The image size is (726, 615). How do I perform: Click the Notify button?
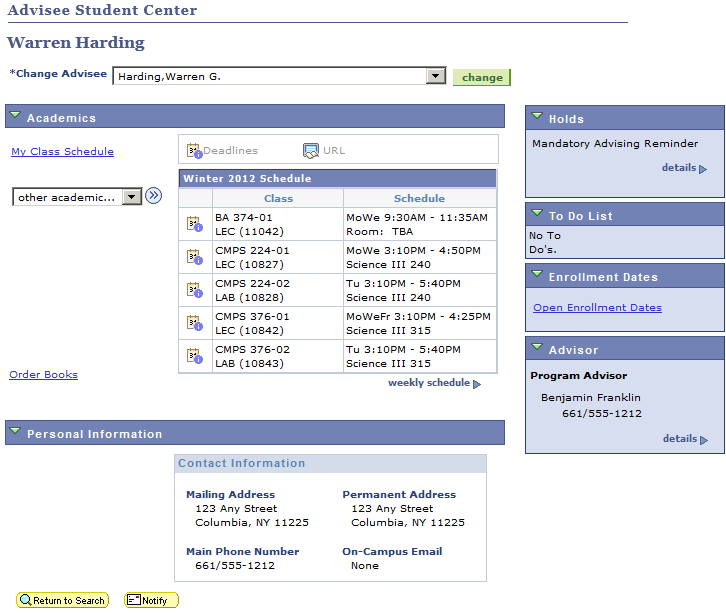point(151,600)
